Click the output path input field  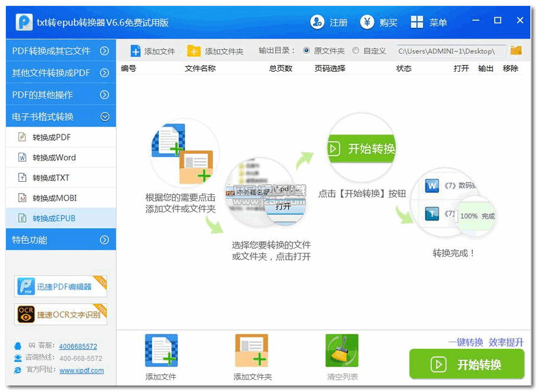[451, 51]
